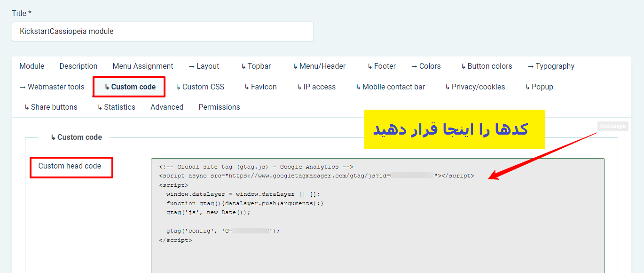Screen dimensions: 644x273
Task: Open the Favicon tab
Action: click(260, 87)
